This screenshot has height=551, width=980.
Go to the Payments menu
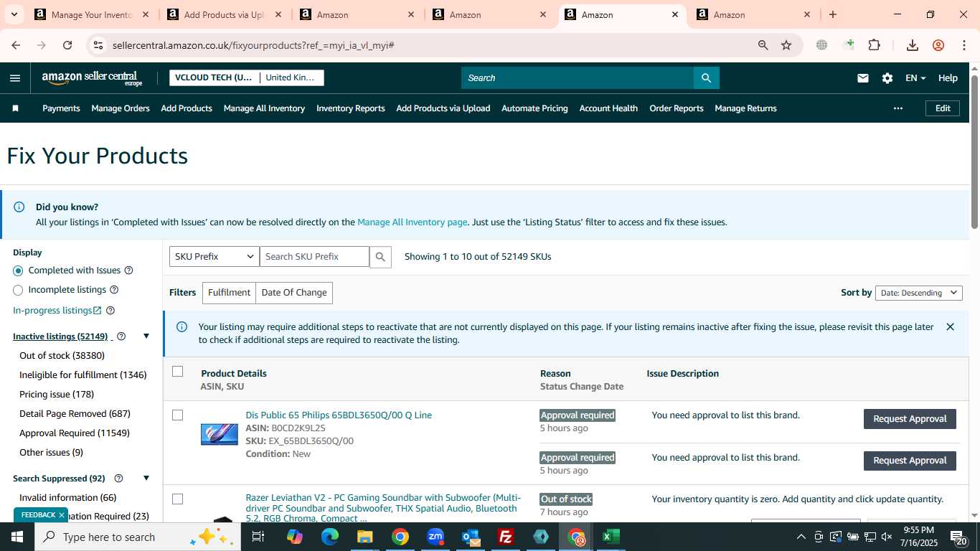click(x=61, y=108)
